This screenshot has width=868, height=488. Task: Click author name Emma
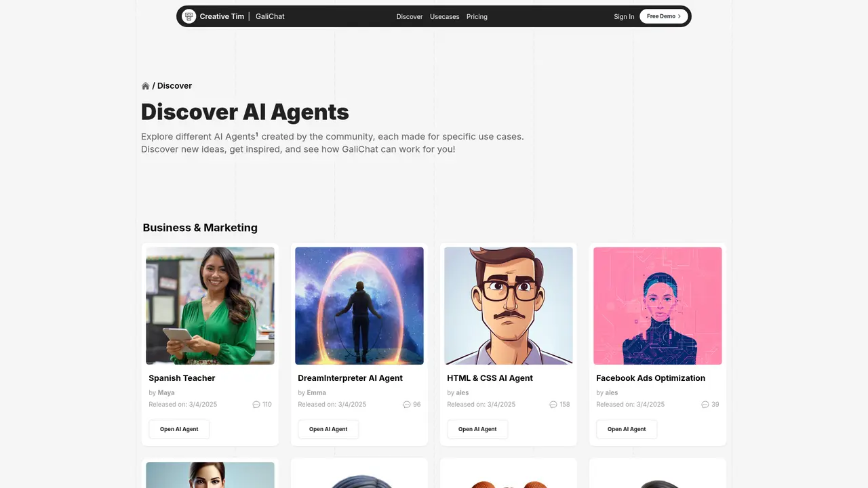(x=316, y=392)
